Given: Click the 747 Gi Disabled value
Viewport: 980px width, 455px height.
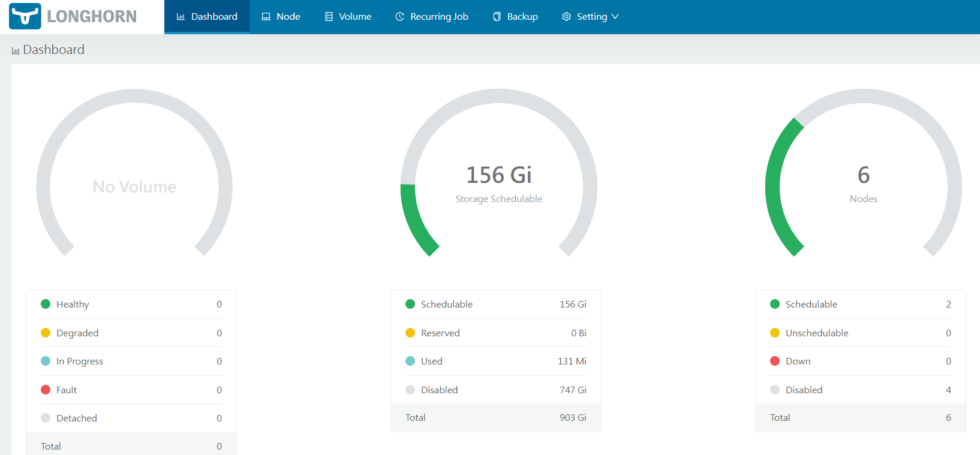Looking at the screenshot, I should pos(573,390).
